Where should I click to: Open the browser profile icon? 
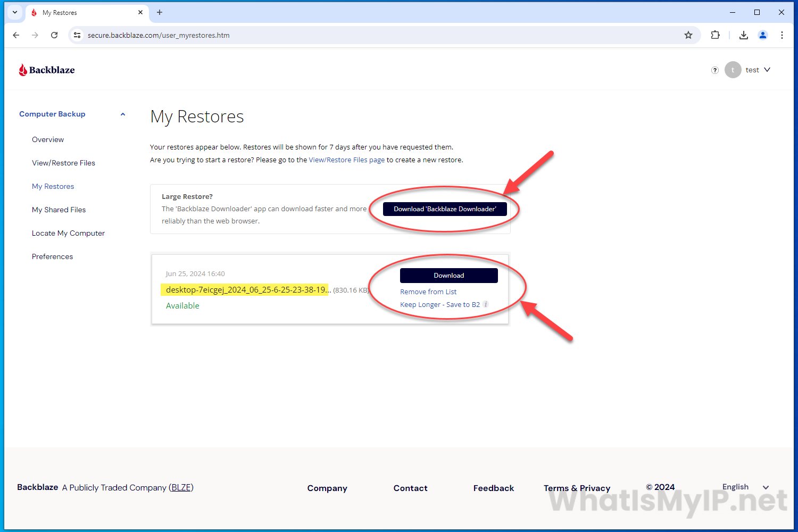pyautogui.click(x=763, y=35)
